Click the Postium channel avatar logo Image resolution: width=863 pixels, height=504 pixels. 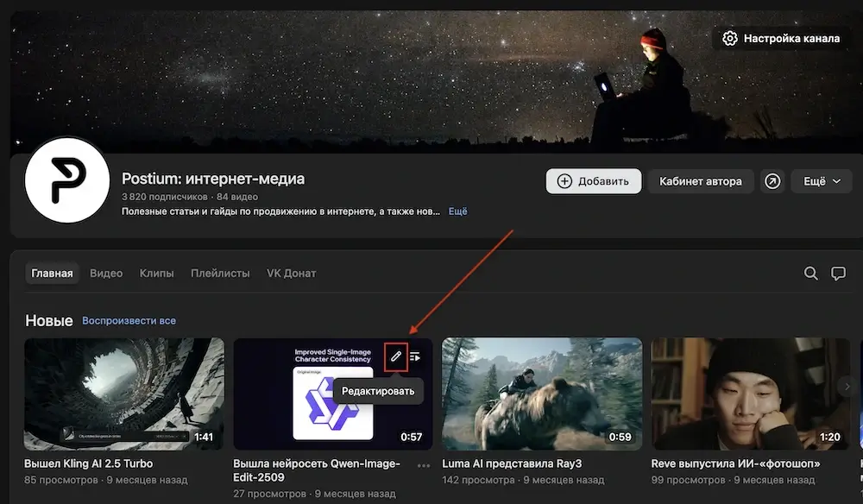pyautogui.click(x=67, y=180)
